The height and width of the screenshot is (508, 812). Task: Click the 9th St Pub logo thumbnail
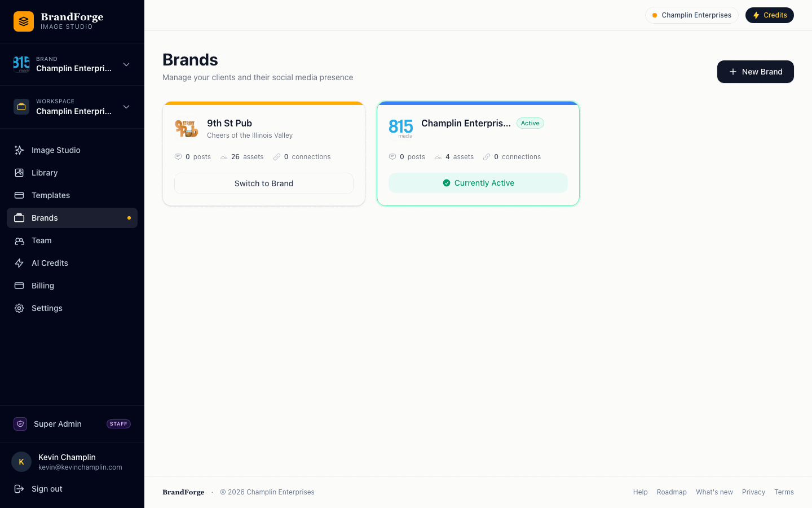pyautogui.click(x=186, y=128)
